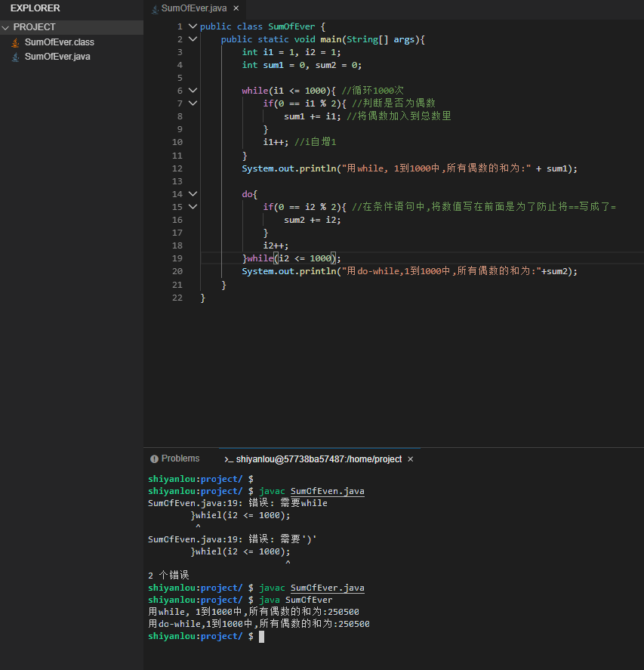Close the SumOfEver.java editor tab
Viewport: 644px width, 670px height.
[x=236, y=8]
